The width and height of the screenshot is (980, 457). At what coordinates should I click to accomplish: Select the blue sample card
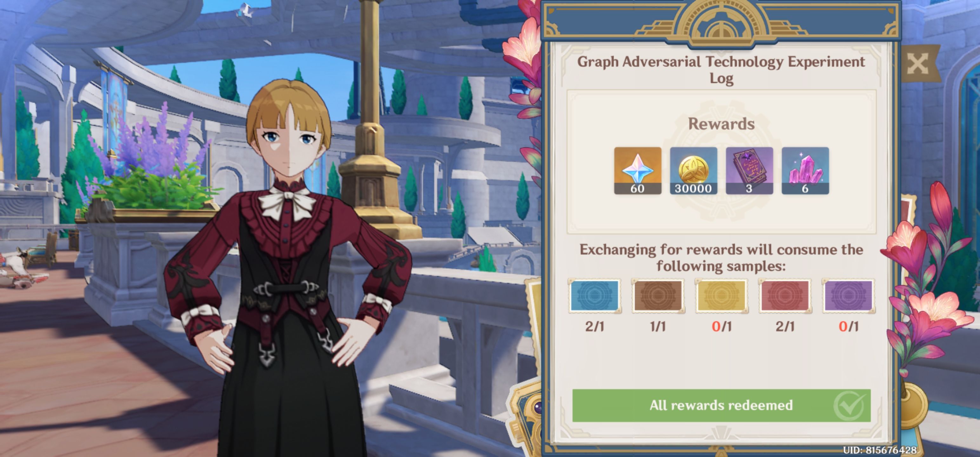tap(595, 296)
